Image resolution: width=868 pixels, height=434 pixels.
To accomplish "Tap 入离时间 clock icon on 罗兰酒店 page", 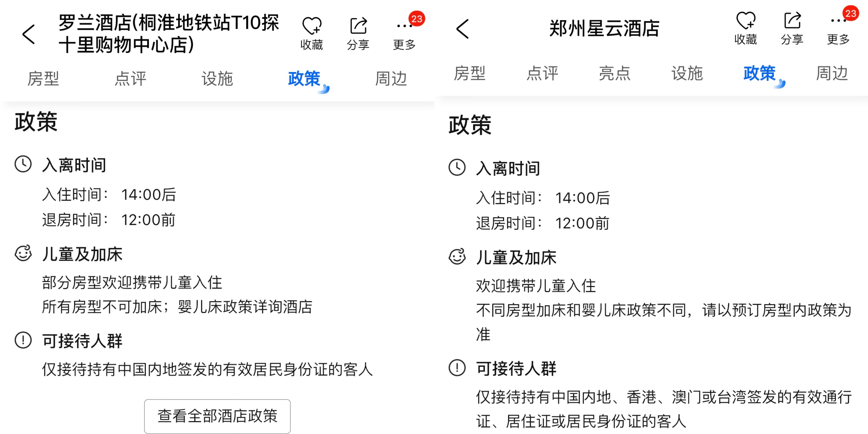I will pos(23,164).
